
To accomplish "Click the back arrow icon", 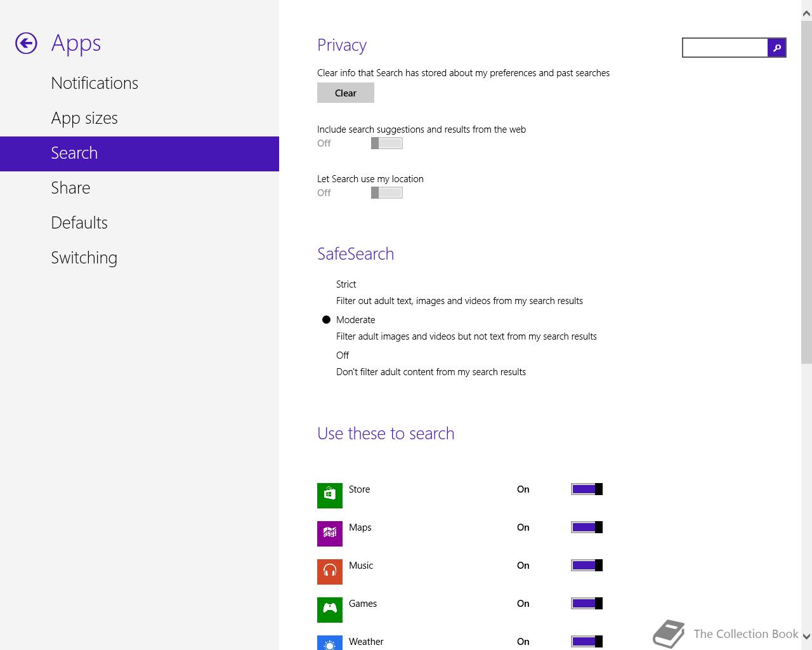I will [x=26, y=43].
